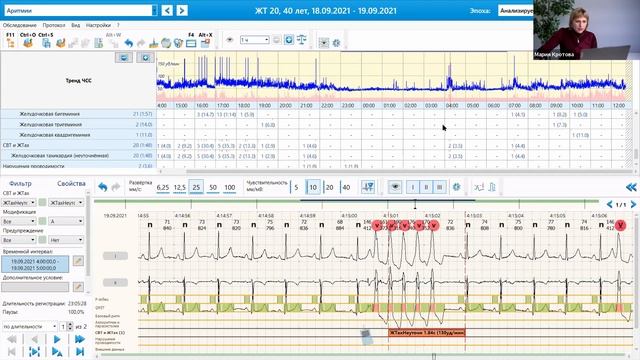
Task: Set sweep speed to 100 mm/s
Action: pos(230,188)
